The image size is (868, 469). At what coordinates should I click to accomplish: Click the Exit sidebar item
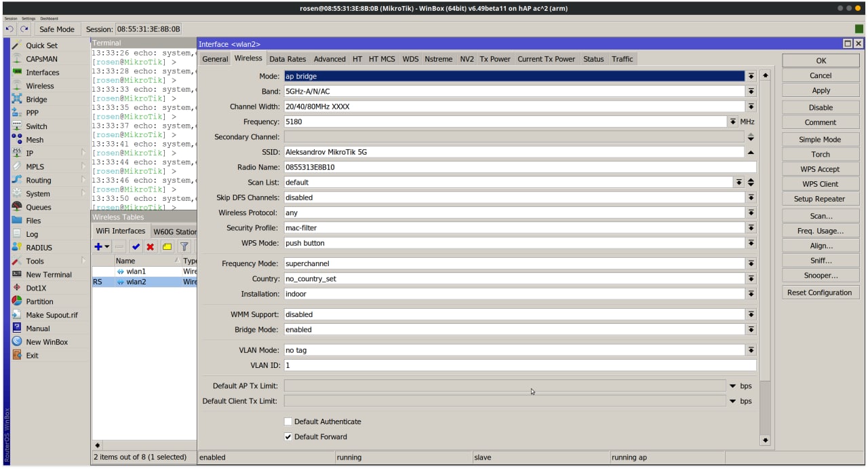coord(32,356)
